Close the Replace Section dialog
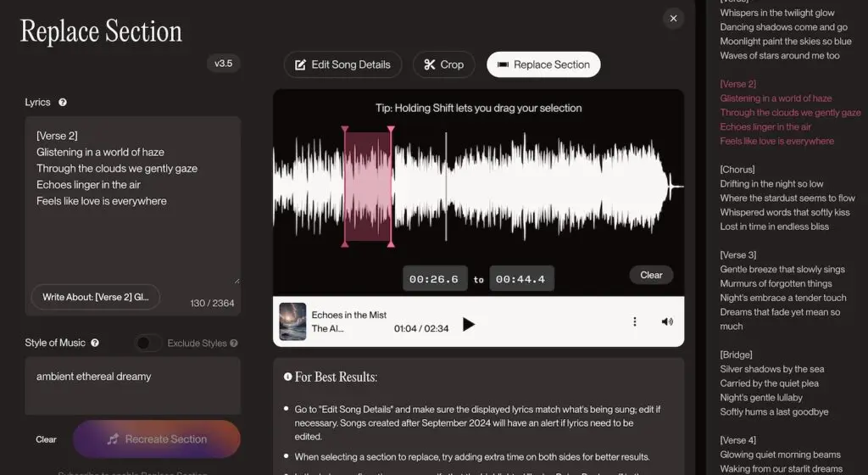Screen dimensions: 868x475 673,19
